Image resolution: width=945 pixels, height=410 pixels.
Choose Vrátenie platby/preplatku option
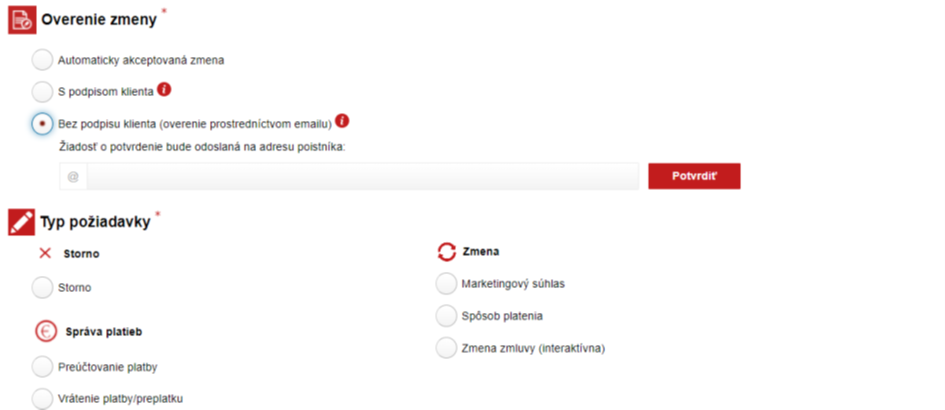[x=42, y=399]
